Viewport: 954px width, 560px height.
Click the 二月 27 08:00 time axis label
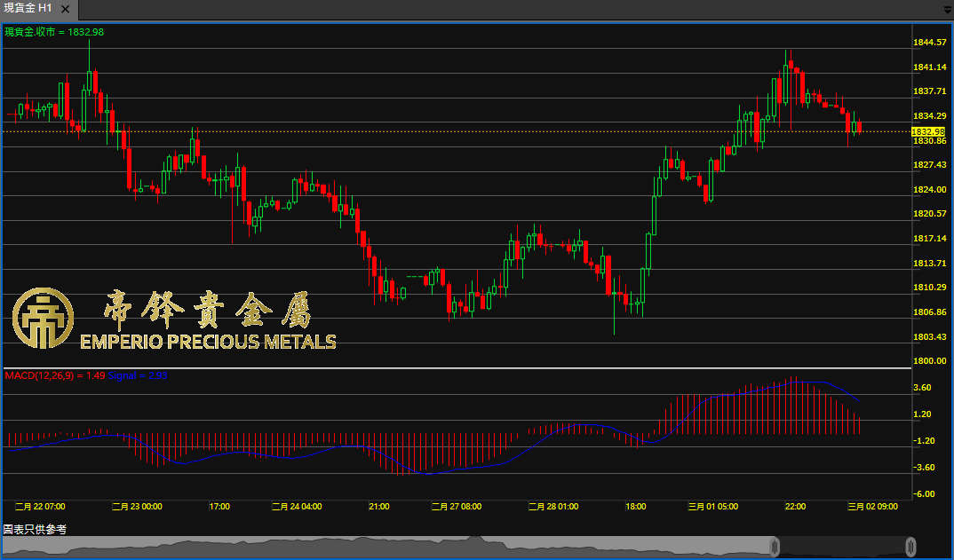click(456, 506)
